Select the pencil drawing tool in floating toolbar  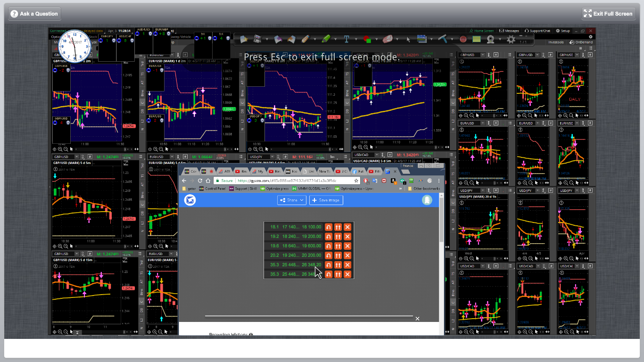[x=305, y=39]
